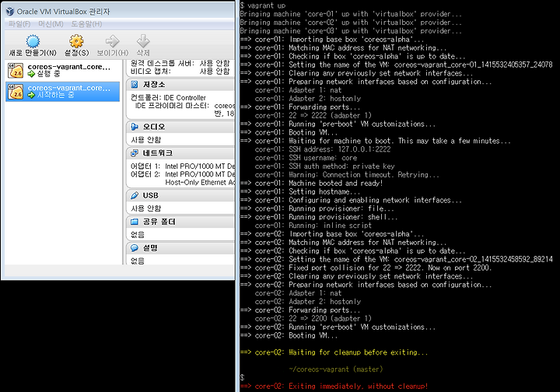
Task: Open the USB section header text
Action: point(150,195)
